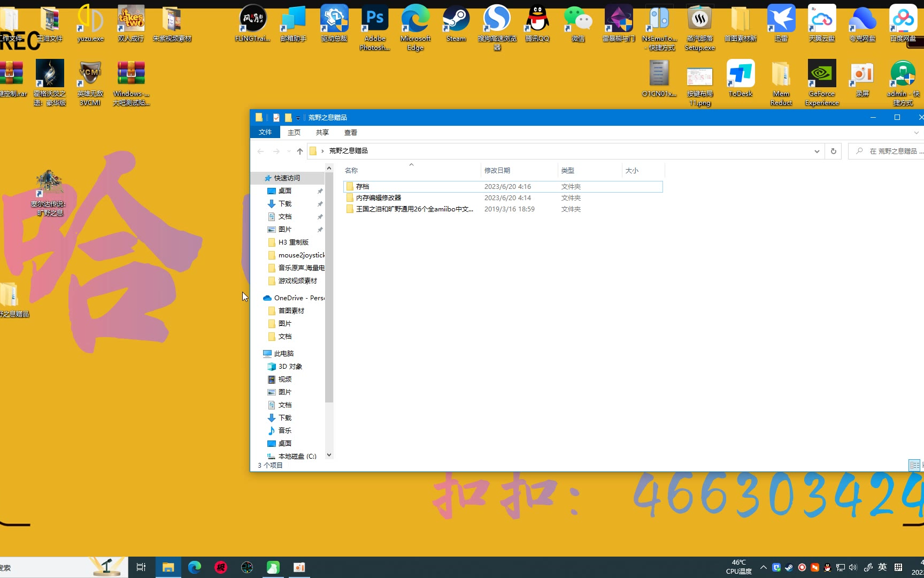The width and height of the screenshot is (924, 578).
Task: Expand the address bar history dropdown
Action: tap(817, 151)
